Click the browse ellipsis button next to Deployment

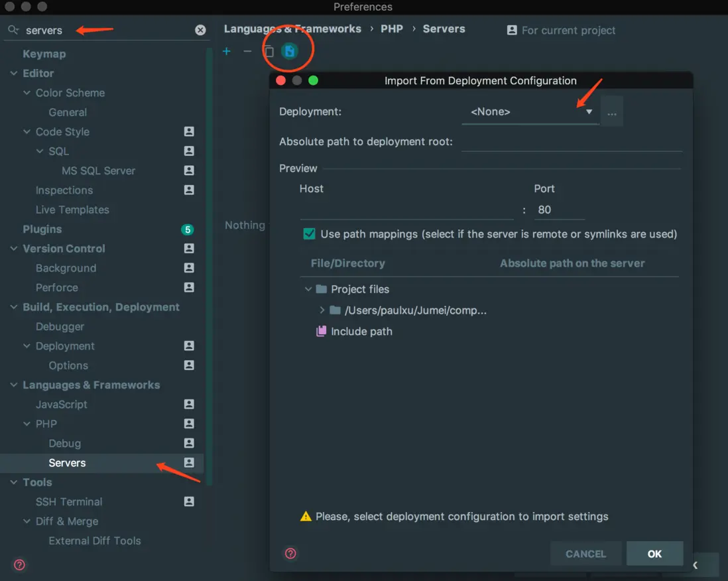612,111
